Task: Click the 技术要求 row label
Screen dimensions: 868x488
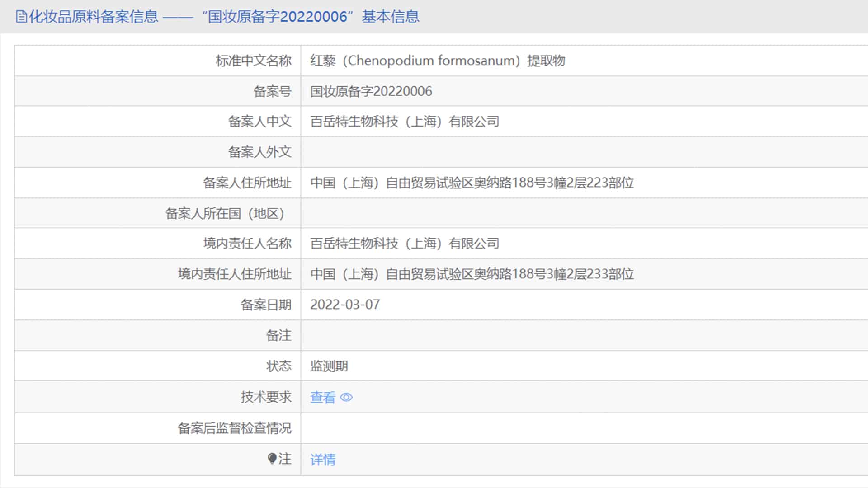Action: point(266,397)
